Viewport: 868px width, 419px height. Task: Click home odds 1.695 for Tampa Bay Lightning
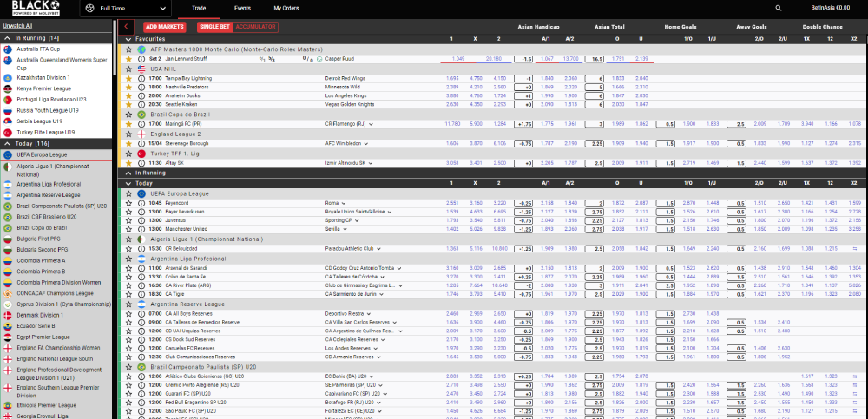pos(451,79)
